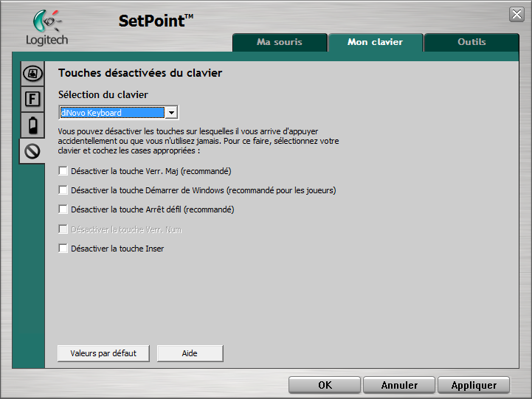Check greyed-out Désactiver la touche Verr. Num
This screenshot has height=399, width=532.
(x=63, y=229)
